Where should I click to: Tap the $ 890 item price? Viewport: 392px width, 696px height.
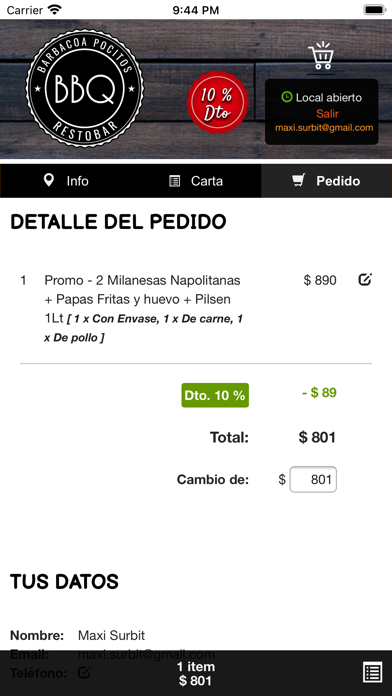pyautogui.click(x=320, y=281)
